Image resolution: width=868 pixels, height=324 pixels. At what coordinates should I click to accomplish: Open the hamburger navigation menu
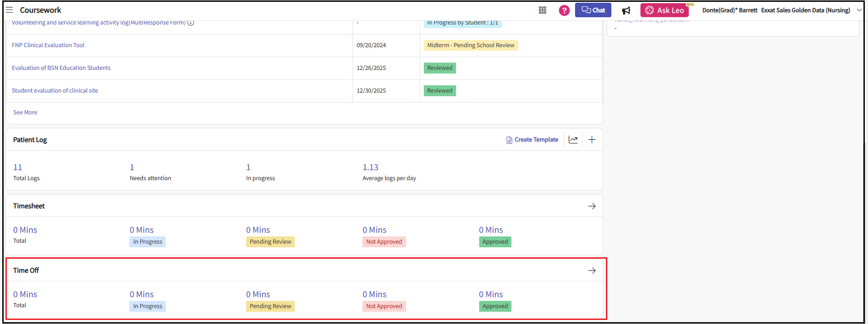[x=9, y=10]
